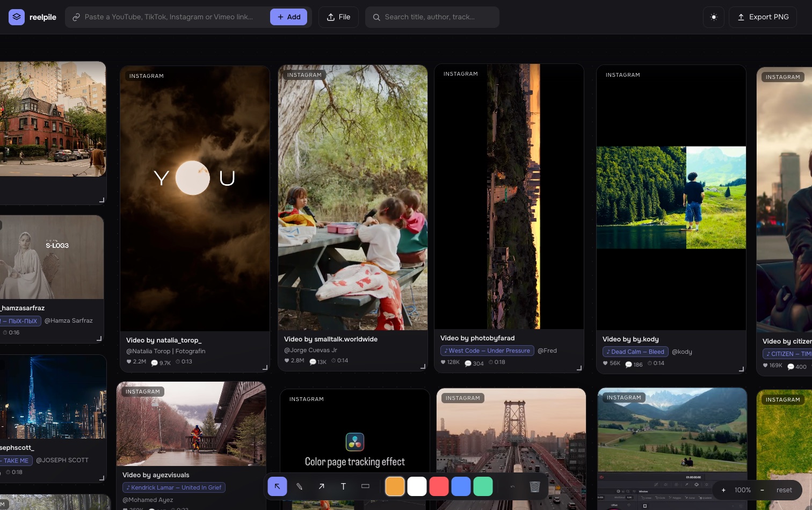The height and width of the screenshot is (510, 812).
Task: Click the title Video by photobyfarad
Action: pos(477,338)
